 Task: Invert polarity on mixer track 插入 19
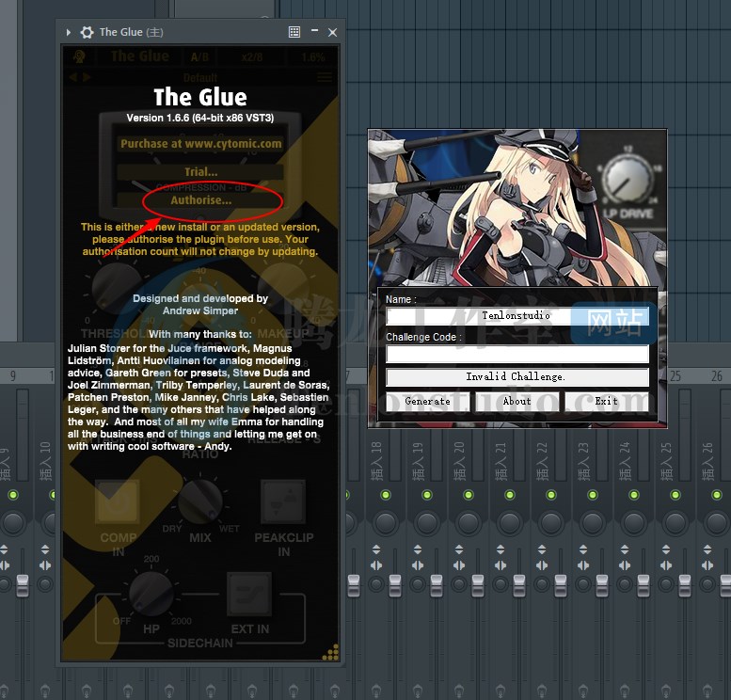point(418,549)
